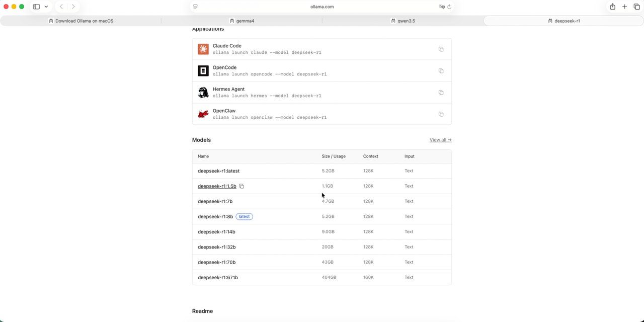The image size is (644, 322).
Task: Select the ollama launch opencode command text
Action: (270, 74)
